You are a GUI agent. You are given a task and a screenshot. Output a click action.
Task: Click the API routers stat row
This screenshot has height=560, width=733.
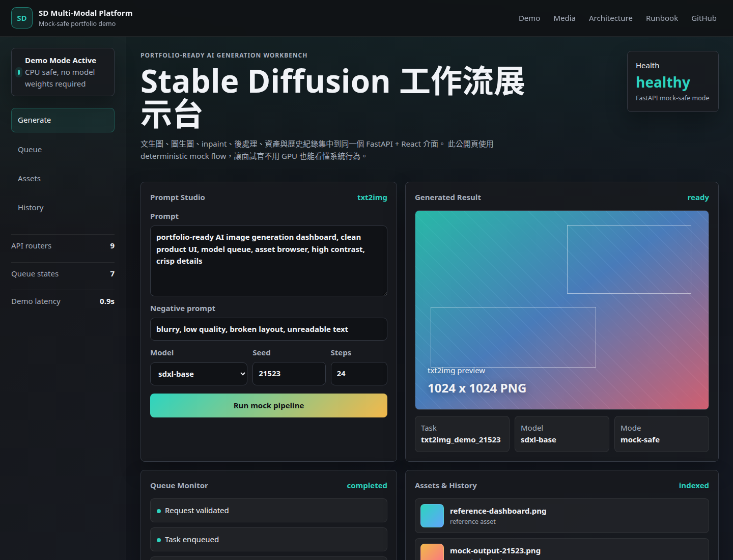tap(63, 246)
